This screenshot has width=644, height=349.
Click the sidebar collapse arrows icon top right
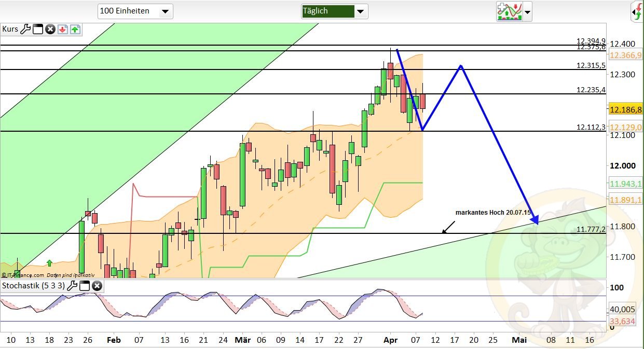tap(638, 11)
